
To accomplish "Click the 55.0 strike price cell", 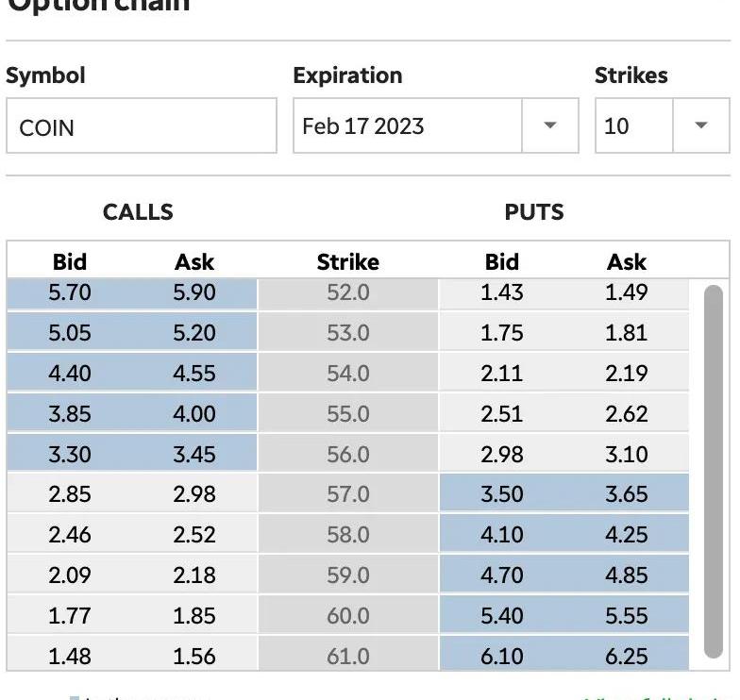I will coord(347,414).
